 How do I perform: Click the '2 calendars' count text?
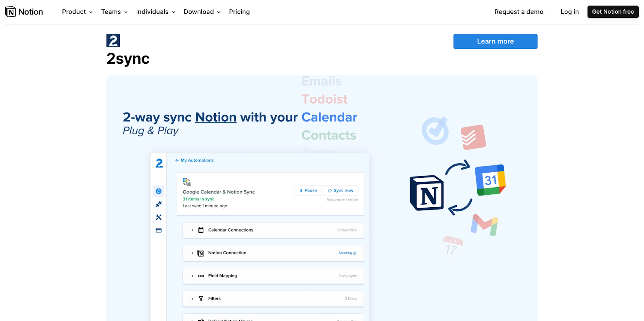[347, 230]
